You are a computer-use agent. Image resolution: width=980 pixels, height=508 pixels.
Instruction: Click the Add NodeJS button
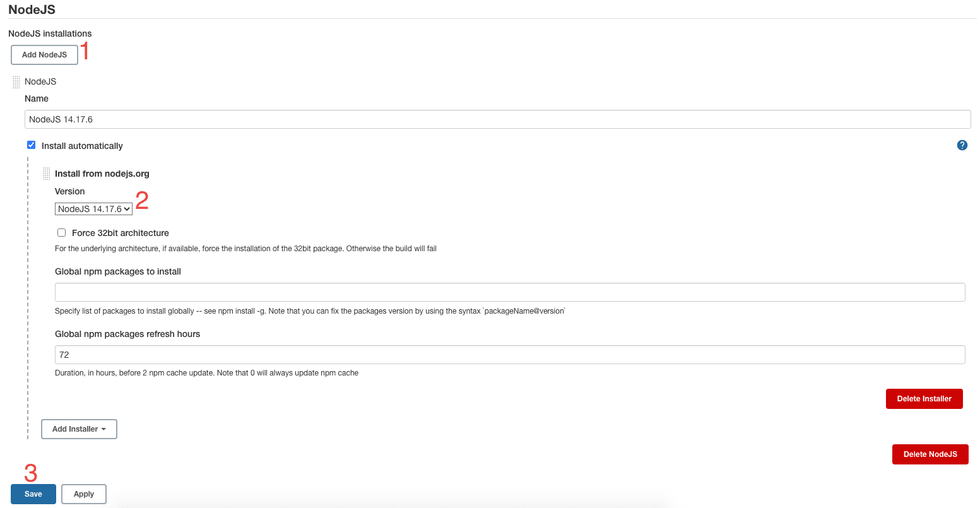click(x=44, y=55)
